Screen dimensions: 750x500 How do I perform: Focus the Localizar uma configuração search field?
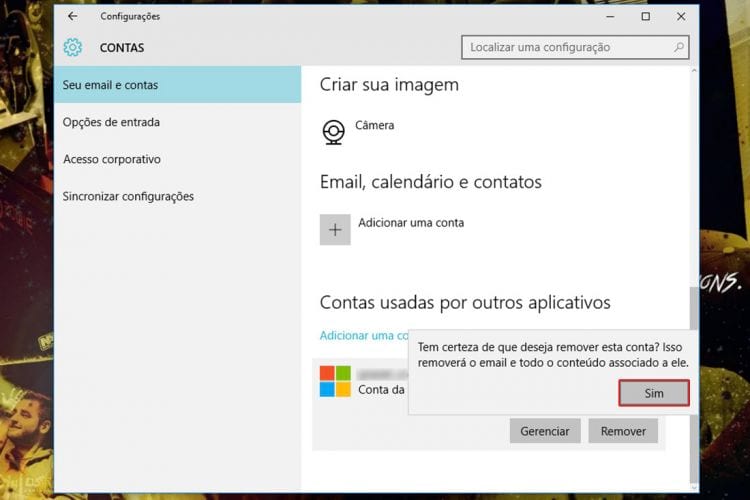[x=575, y=47]
